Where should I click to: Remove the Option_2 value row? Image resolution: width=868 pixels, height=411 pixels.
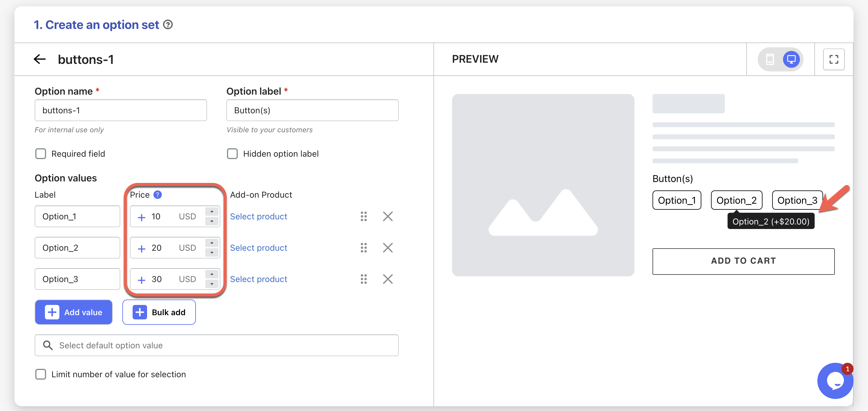click(x=388, y=248)
